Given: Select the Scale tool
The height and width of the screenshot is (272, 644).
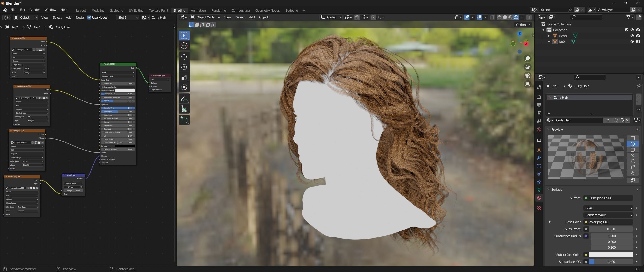Looking at the screenshot, I should pyautogui.click(x=184, y=77).
